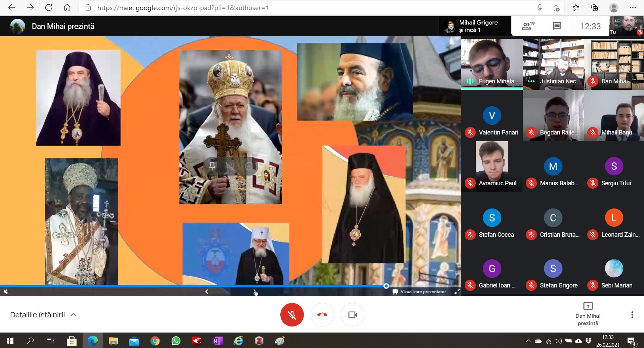Click Vizualizare prezentator in slide bar
This screenshot has height=348, width=644.
point(419,292)
